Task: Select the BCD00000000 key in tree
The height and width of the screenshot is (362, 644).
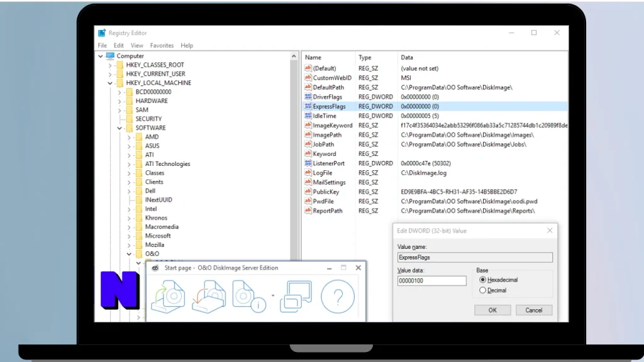Action: [153, 92]
